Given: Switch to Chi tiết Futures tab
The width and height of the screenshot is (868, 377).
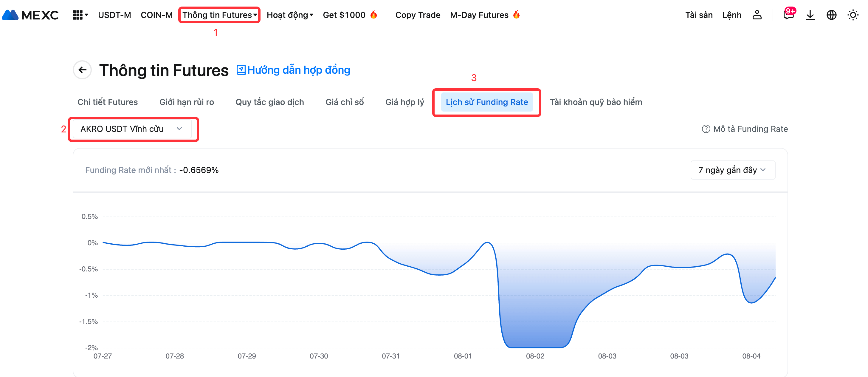Looking at the screenshot, I should (x=108, y=102).
